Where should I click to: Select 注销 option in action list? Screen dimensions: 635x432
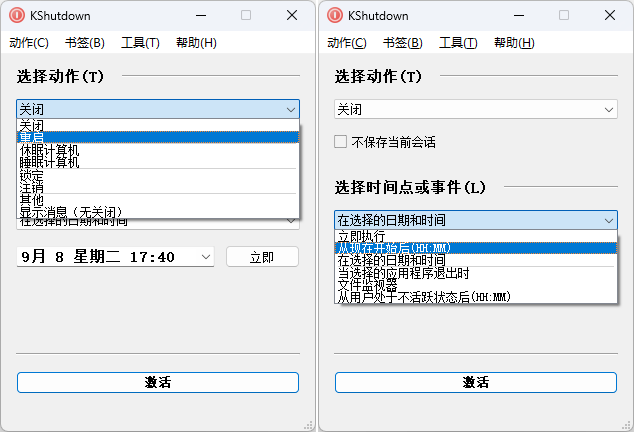158,187
